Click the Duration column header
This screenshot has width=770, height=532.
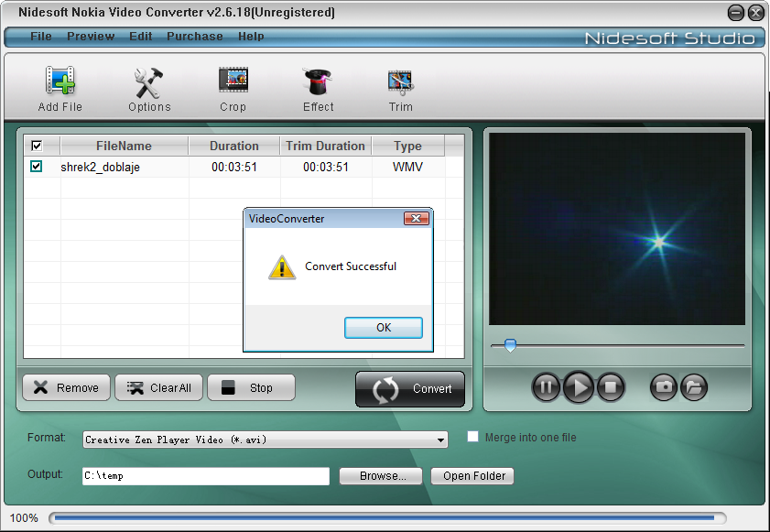(234, 146)
